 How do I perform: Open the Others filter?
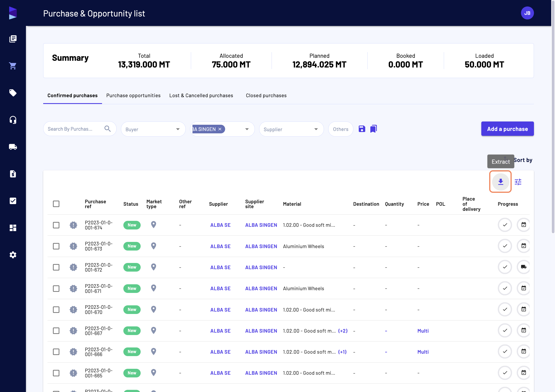(x=341, y=129)
